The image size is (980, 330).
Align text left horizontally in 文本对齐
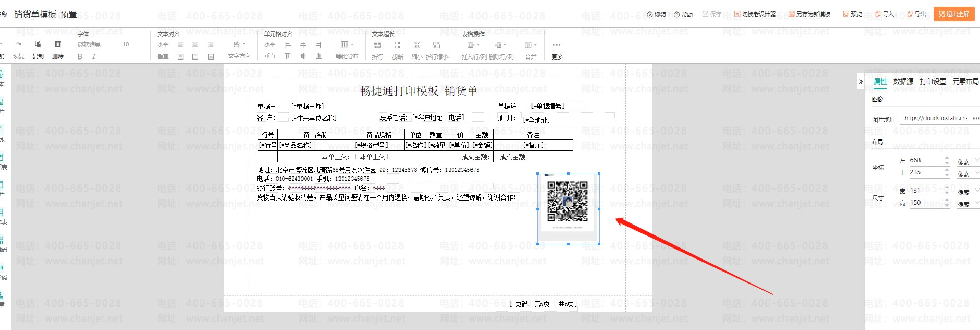[x=180, y=44]
